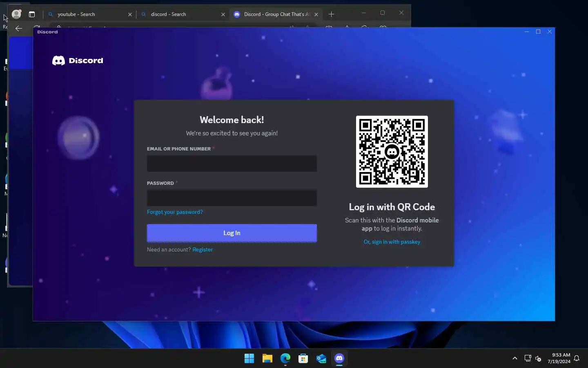Choose Or, sign in with passkey
The height and width of the screenshot is (368, 588).
tap(392, 242)
